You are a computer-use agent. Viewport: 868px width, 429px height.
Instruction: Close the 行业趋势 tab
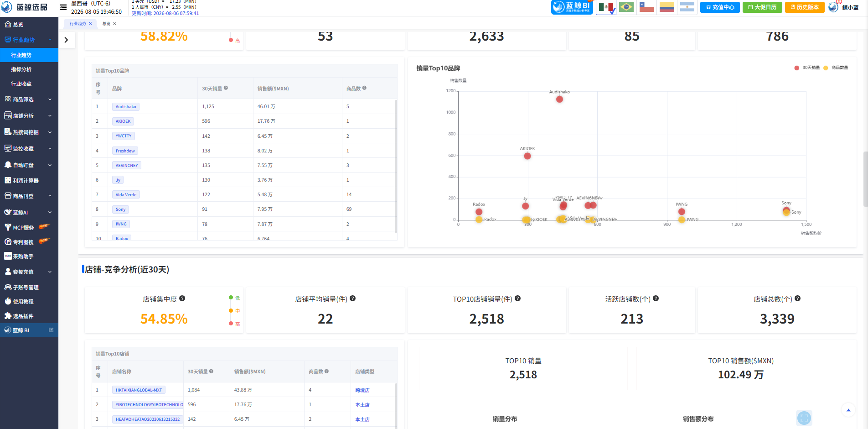[x=90, y=24]
